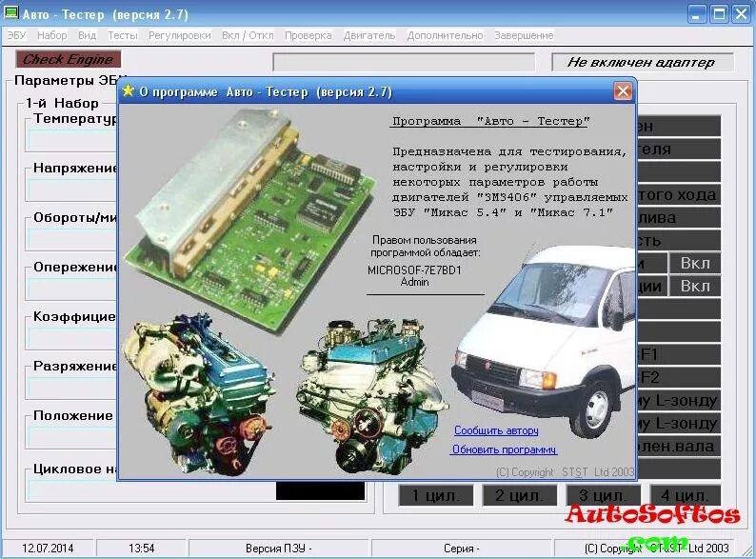
Task: Click 'Версия ПЗУ -' status bar entry
Action: [278, 549]
